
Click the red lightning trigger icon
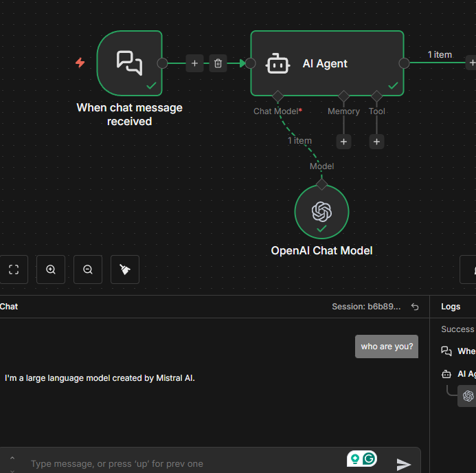tap(80, 63)
